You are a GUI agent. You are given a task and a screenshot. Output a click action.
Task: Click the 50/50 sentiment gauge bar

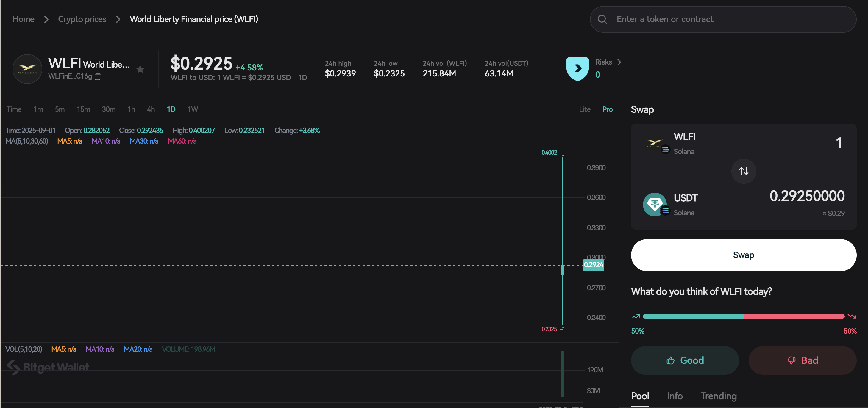(743, 316)
